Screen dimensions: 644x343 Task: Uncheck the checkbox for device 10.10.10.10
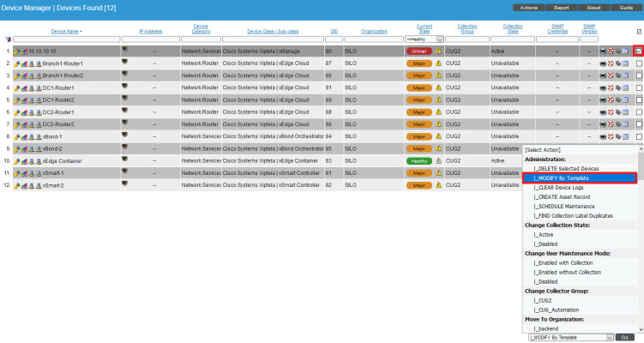point(639,51)
